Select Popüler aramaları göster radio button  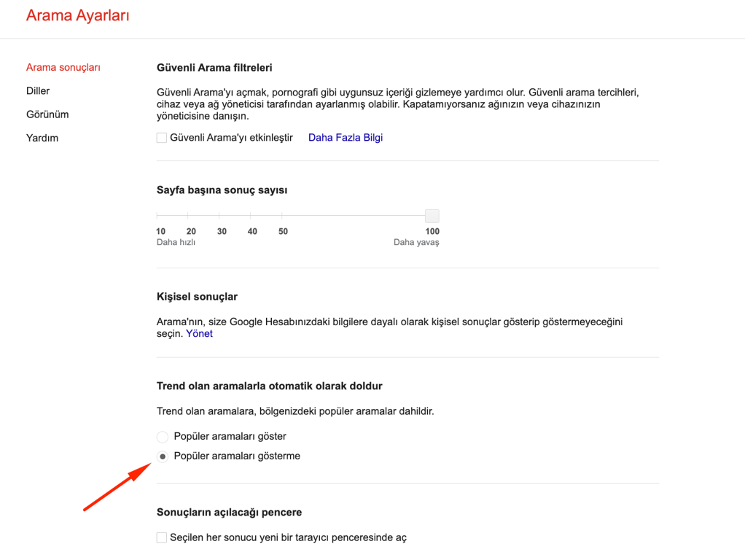(163, 437)
